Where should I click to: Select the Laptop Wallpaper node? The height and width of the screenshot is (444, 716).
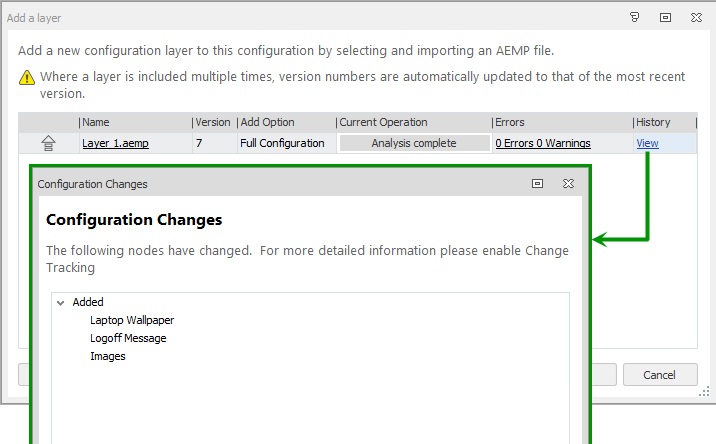pyautogui.click(x=132, y=320)
